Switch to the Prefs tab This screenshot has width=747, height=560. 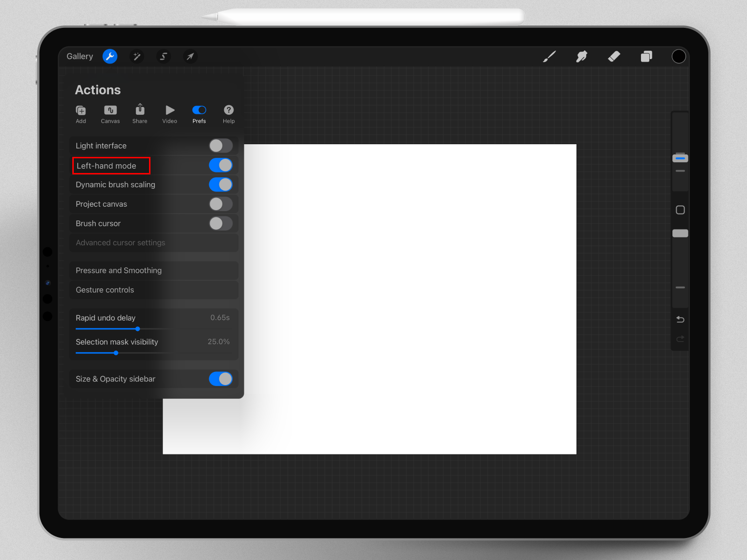click(199, 114)
